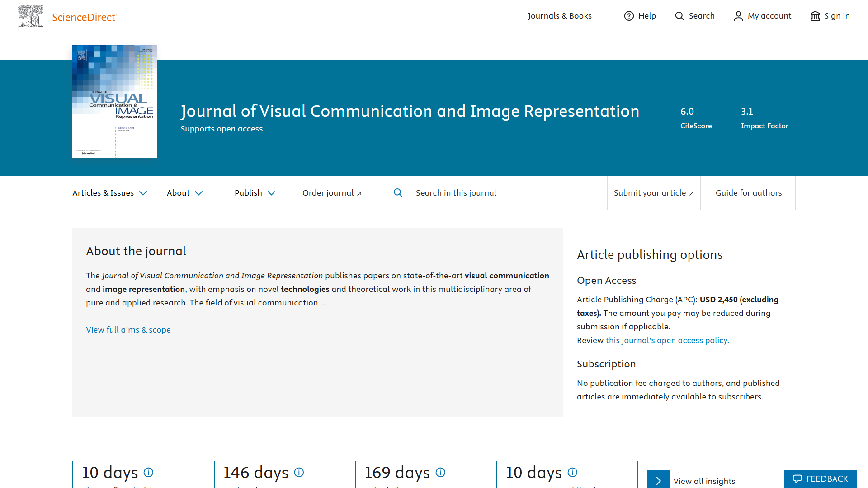868x488 pixels.
Task: Click info icon next to 169 days
Action: coord(440,472)
